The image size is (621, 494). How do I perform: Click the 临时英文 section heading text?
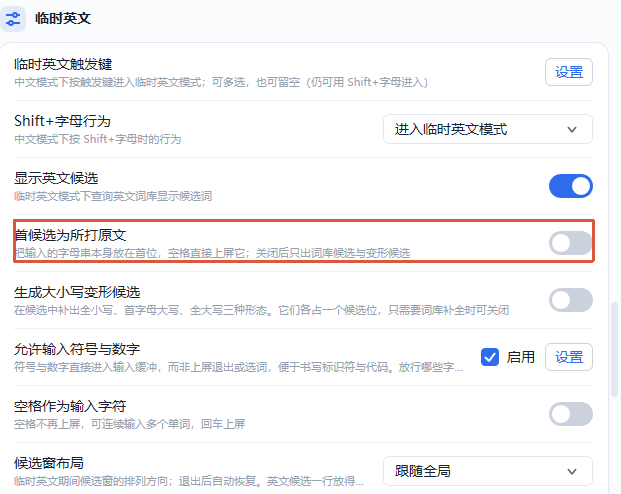tap(63, 18)
